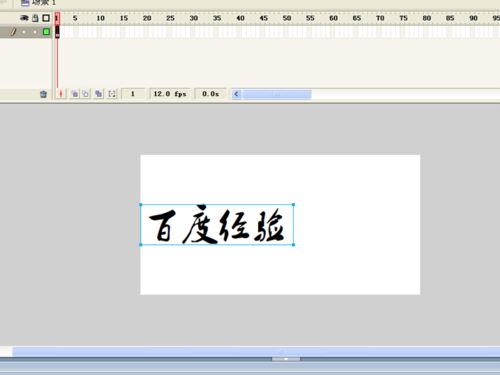This screenshot has height=375, width=500.
Task: Enable Edit Multiple Frames in the timeline footer
Action: click(98, 94)
